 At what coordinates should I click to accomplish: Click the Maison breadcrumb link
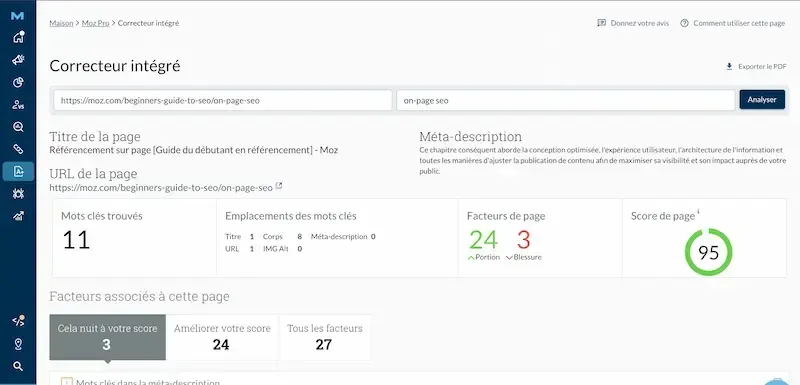point(61,23)
